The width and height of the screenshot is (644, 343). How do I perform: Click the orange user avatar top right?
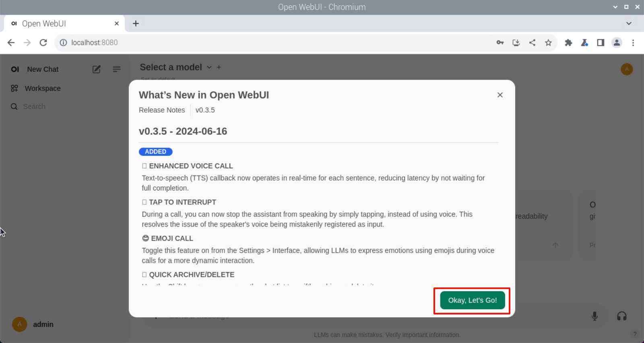tap(627, 69)
